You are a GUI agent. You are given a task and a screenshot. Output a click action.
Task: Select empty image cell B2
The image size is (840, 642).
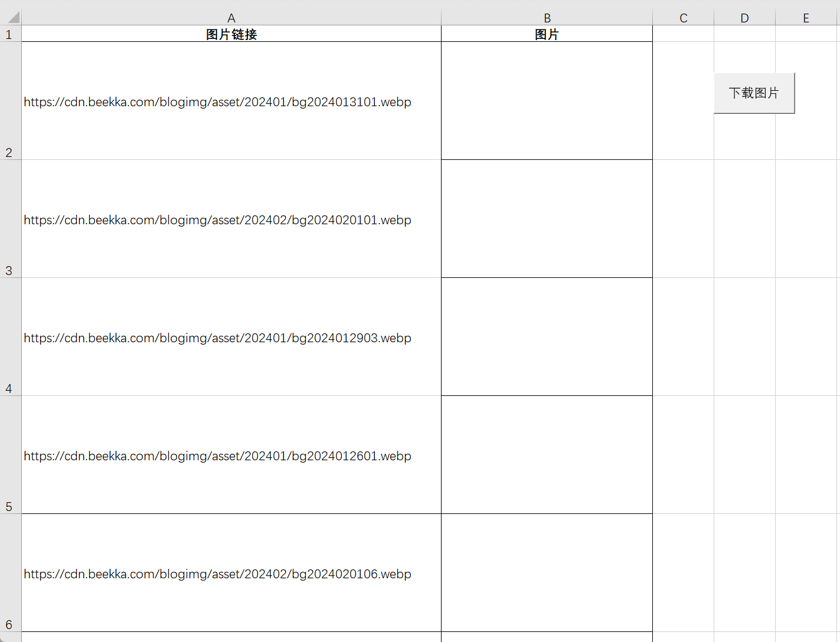point(547,101)
